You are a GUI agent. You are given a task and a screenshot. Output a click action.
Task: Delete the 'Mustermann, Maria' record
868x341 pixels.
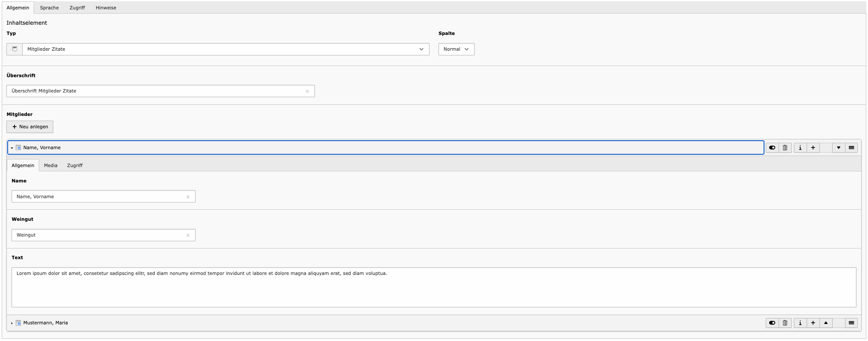pyautogui.click(x=785, y=323)
